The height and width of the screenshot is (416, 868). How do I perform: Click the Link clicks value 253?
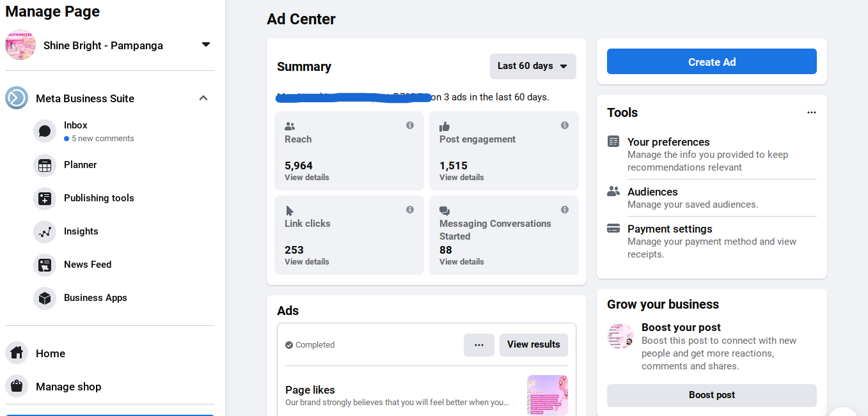(x=294, y=250)
